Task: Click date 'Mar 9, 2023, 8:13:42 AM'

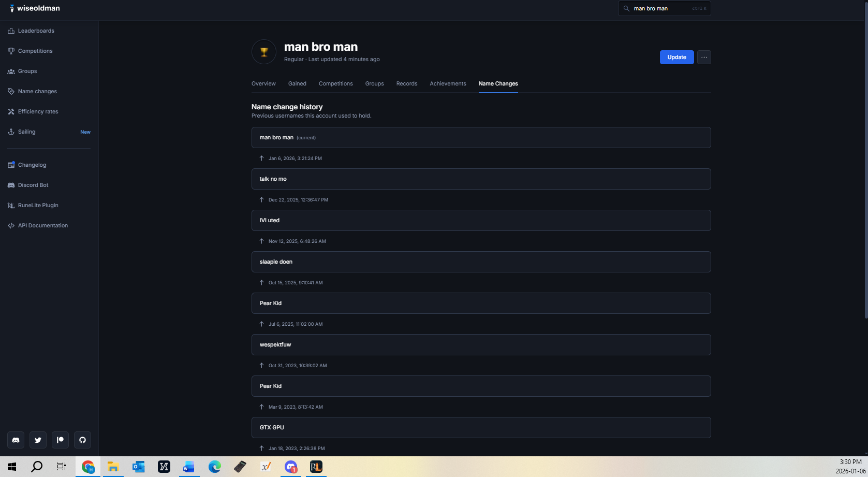Action: 296,407
